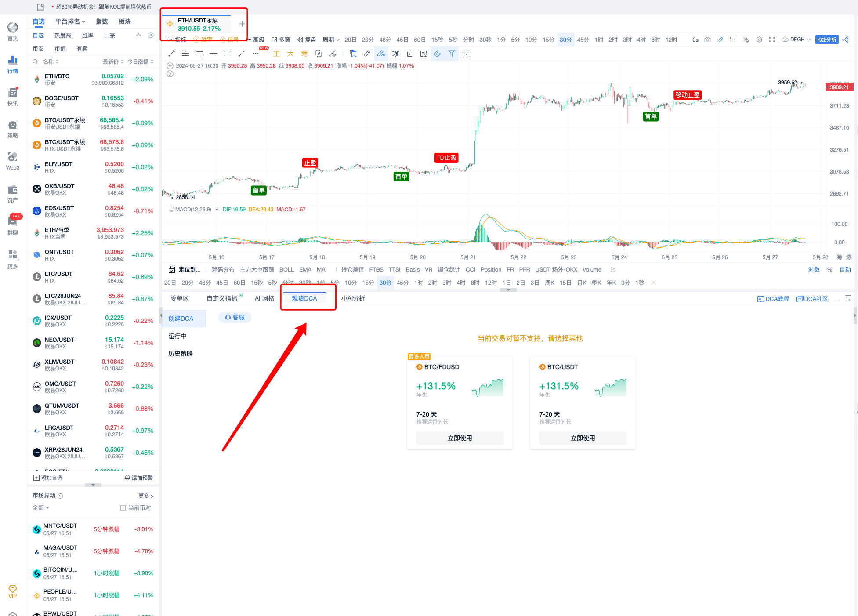Sort watchlist by 今日涨幅

point(141,62)
